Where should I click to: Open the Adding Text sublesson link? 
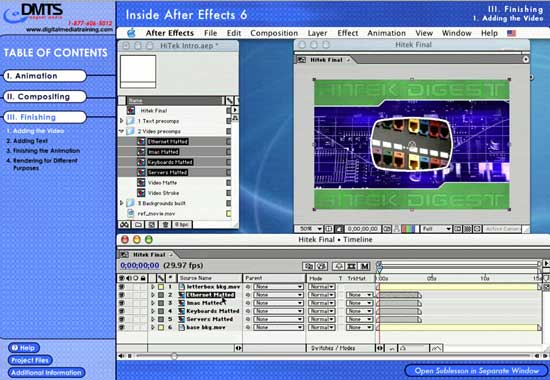(x=27, y=141)
